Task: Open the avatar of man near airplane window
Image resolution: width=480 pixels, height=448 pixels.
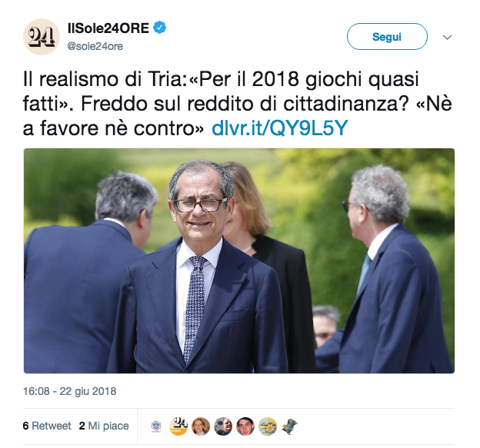Action: 223,426
